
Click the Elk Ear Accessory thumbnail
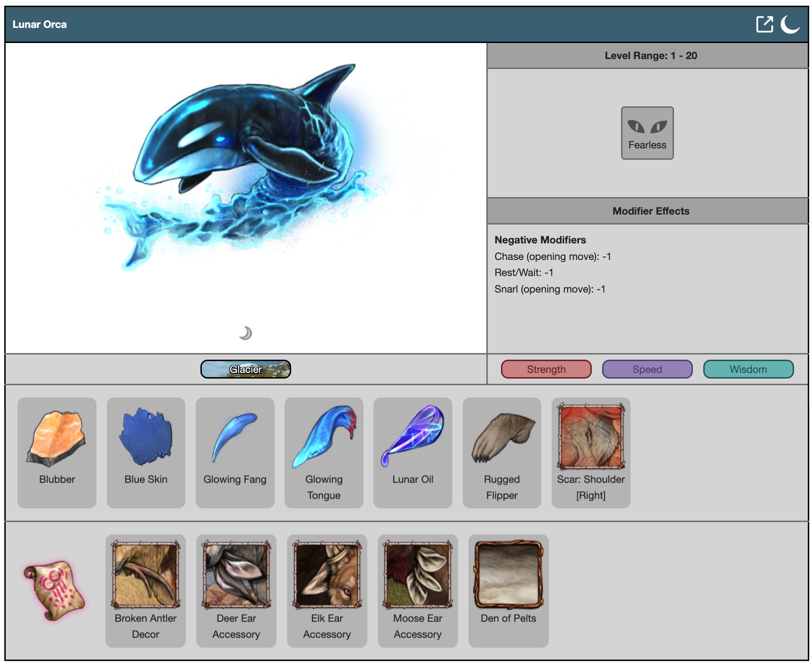(x=327, y=575)
